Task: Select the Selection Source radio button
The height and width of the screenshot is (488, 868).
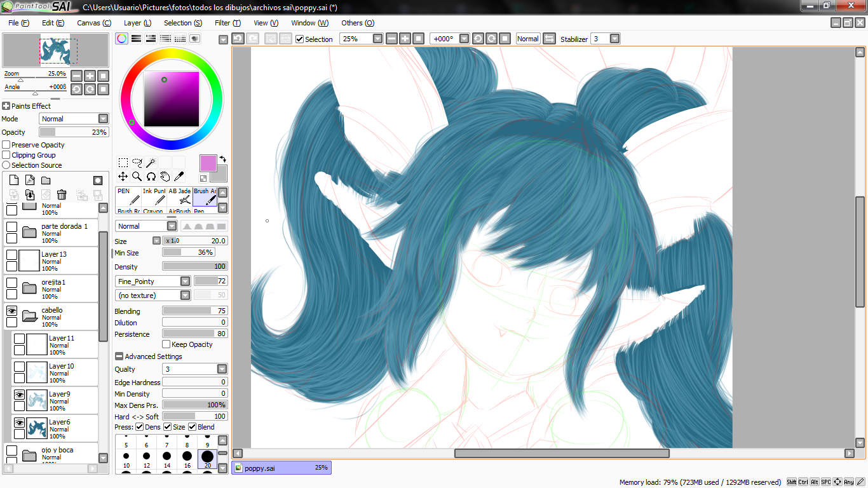Action: (6, 165)
